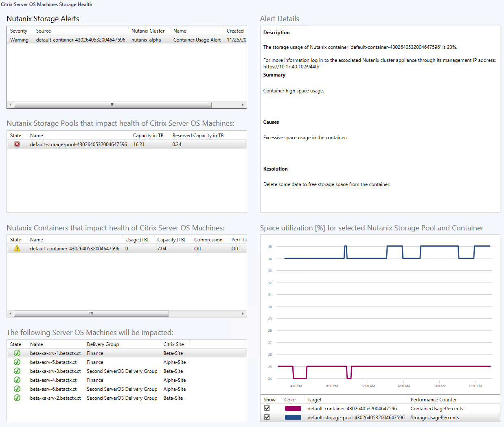
Task: Click the default-container name in the containers list
Action: (75, 249)
